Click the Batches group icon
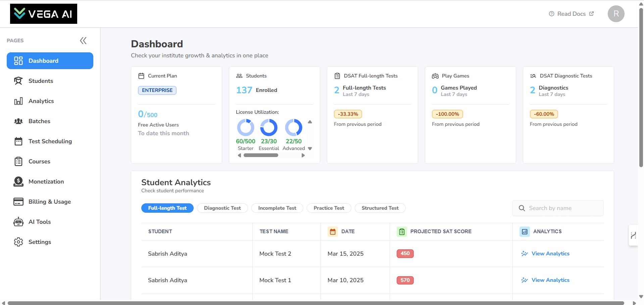This screenshot has width=644, height=305. [18, 121]
